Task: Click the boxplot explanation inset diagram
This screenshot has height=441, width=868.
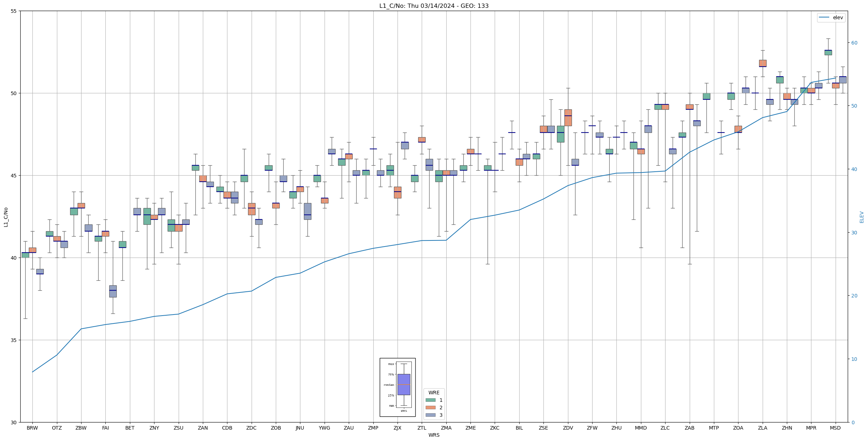Action: click(397, 387)
